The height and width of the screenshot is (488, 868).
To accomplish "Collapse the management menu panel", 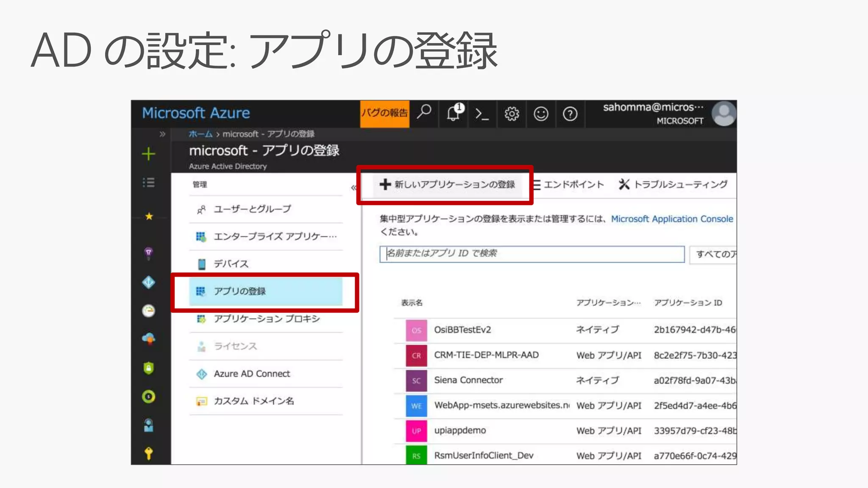I will point(353,187).
